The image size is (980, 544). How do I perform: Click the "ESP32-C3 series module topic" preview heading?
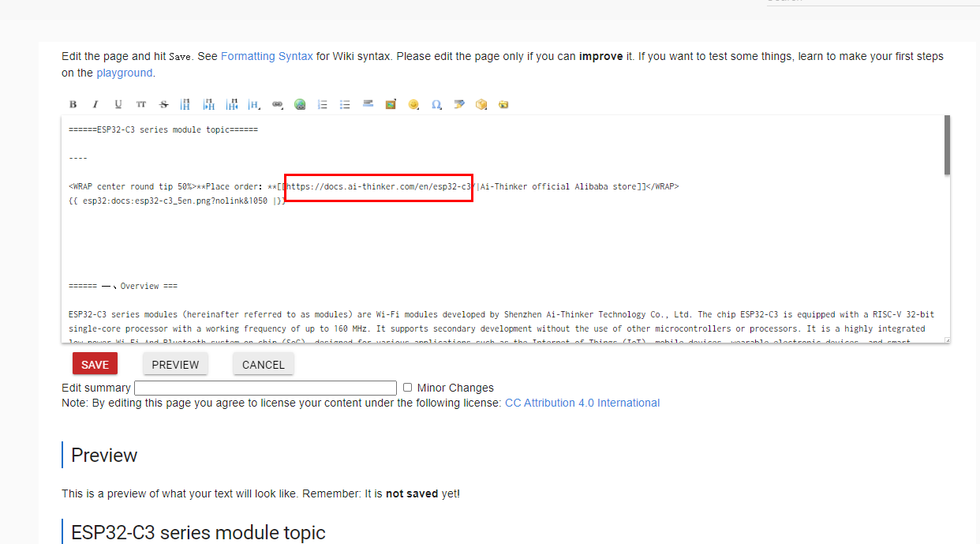tap(198, 532)
